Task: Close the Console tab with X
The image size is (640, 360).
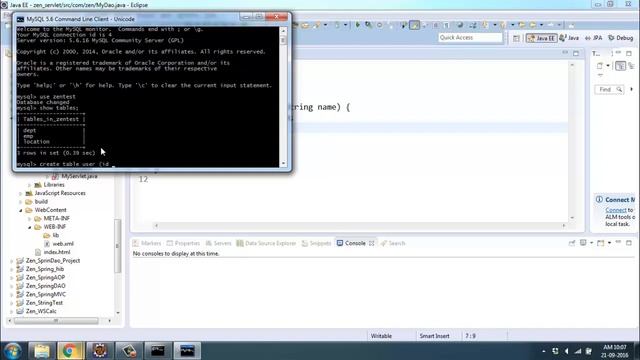Action: (371, 243)
